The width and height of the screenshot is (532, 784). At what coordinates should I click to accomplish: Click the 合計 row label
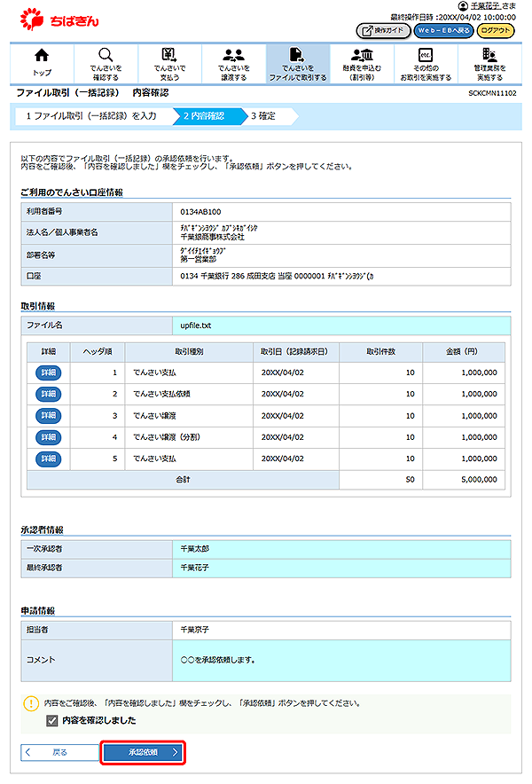click(183, 480)
